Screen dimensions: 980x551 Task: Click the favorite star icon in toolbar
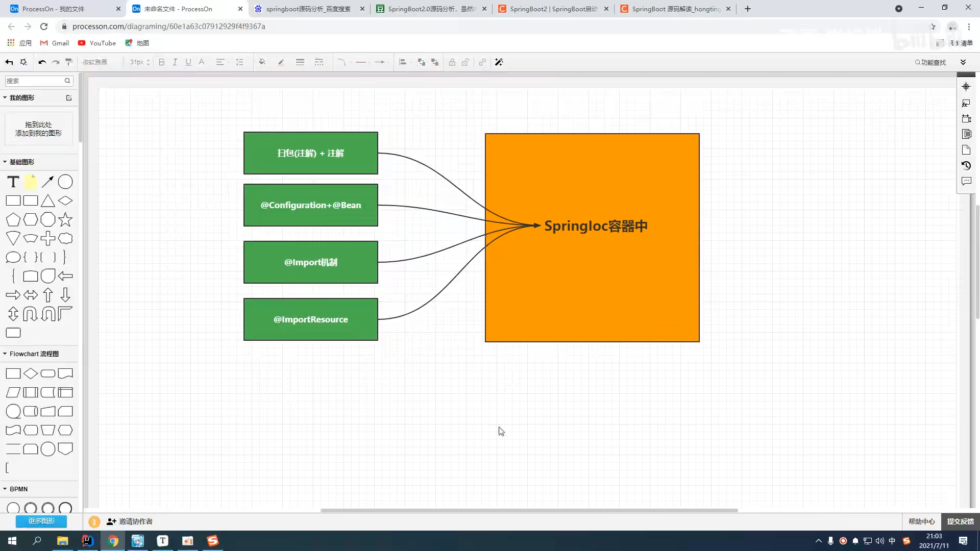(x=23, y=62)
